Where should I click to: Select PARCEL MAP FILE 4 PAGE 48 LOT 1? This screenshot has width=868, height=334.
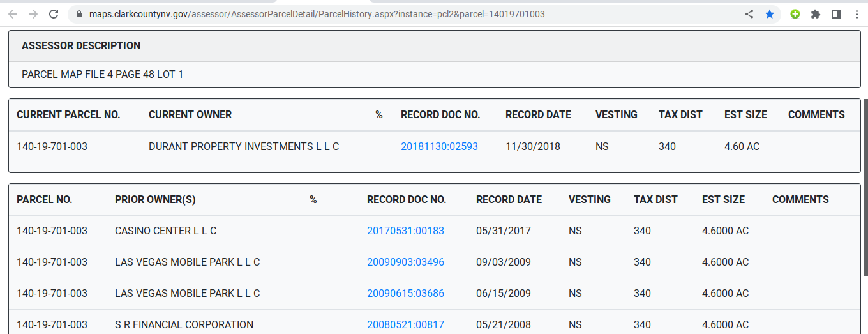point(102,75)
